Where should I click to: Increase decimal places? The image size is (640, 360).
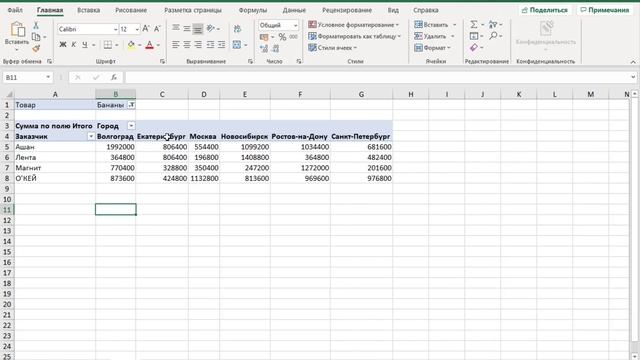[264, 49]
